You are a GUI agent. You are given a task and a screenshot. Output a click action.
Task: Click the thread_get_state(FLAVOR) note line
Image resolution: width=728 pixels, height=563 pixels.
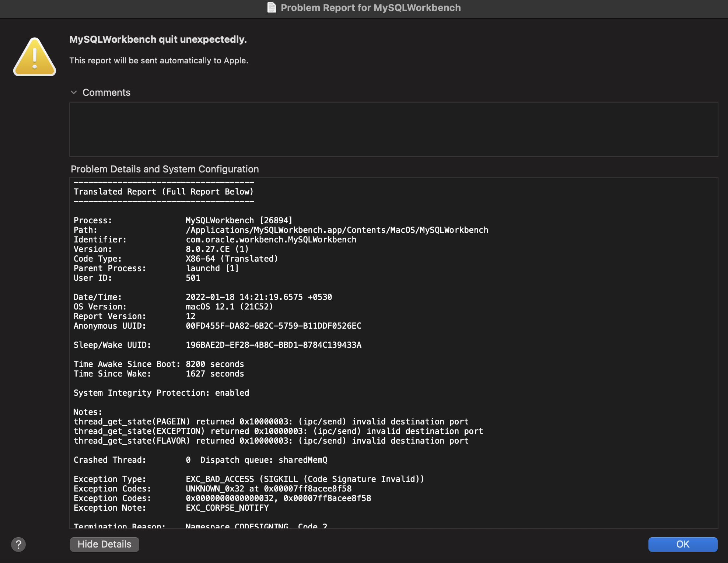pyautogui.click(x=271, y=441)
